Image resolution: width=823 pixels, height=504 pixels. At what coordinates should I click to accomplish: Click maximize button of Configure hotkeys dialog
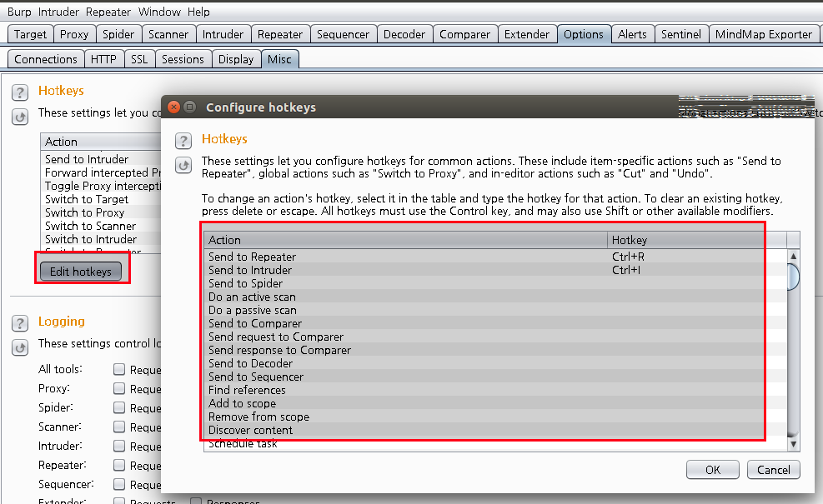coord(190,107)
